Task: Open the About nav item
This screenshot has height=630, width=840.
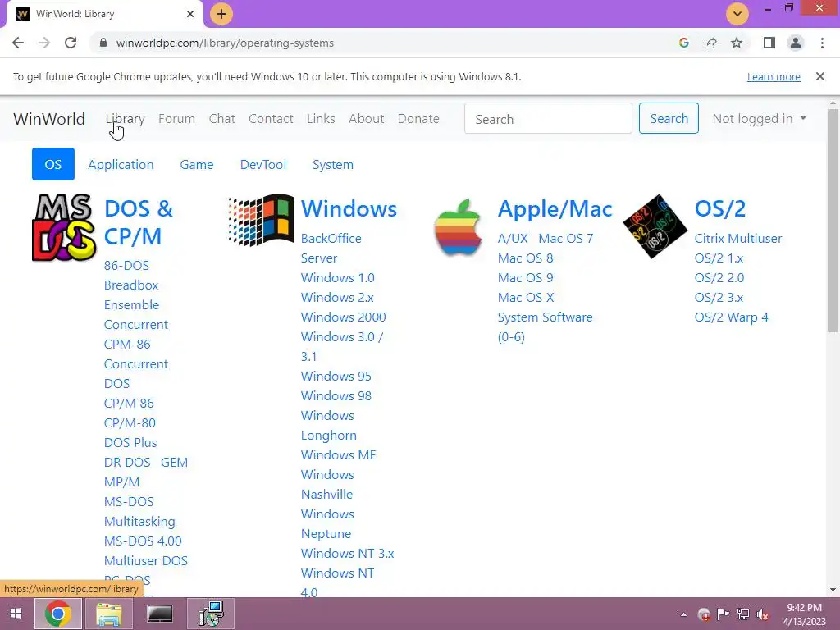Action: [x=366, y=118]
